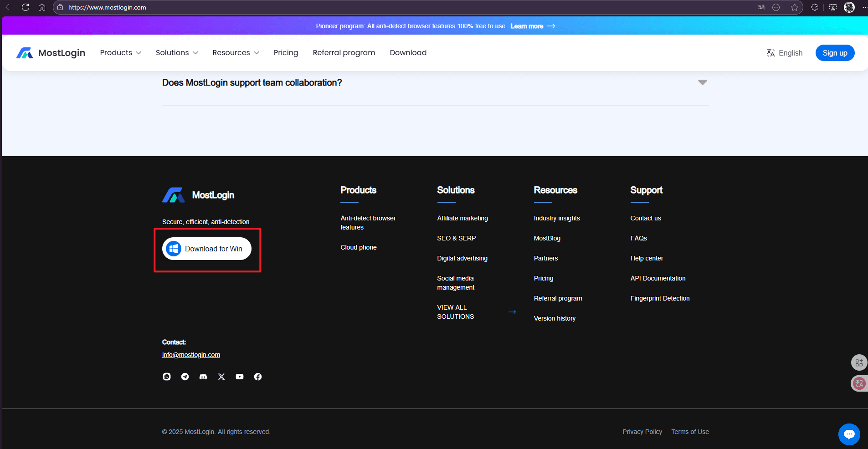Click the browser address bar
The width and height of the screenshot is (868, 449).
[x=108, y=7]
